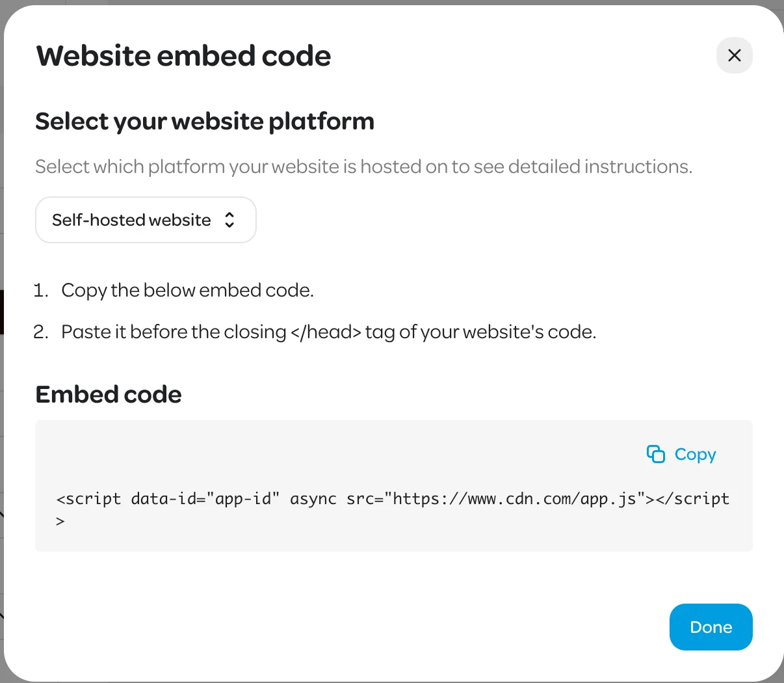Click the </head> tag text in step 2
Viewport: 784px width, 683px height.
click(326, 332)
